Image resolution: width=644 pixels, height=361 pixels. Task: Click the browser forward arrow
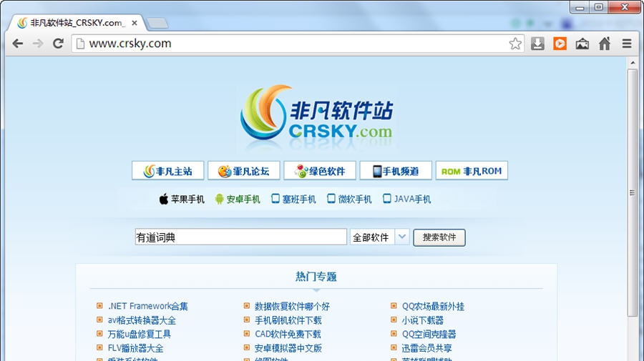click(38, 44)
